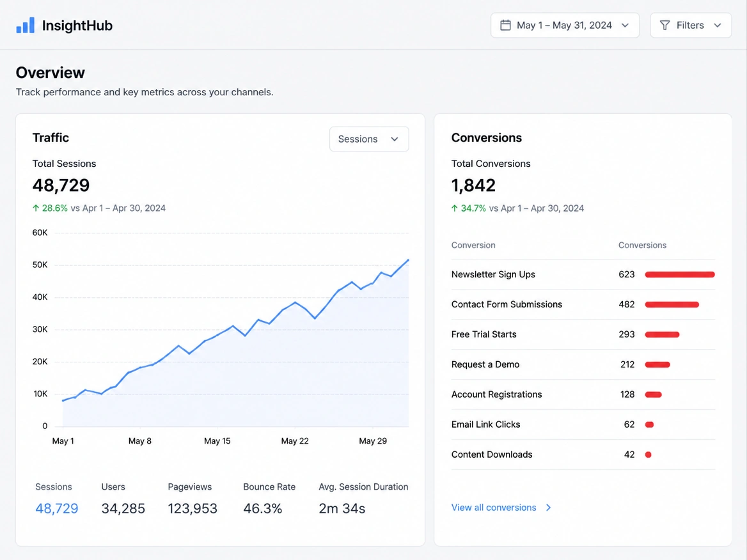Image resolution: width=747 pixels, height=560 pixels.
Task: Click the 212 conversions value
Action: (x=627, y=364)
